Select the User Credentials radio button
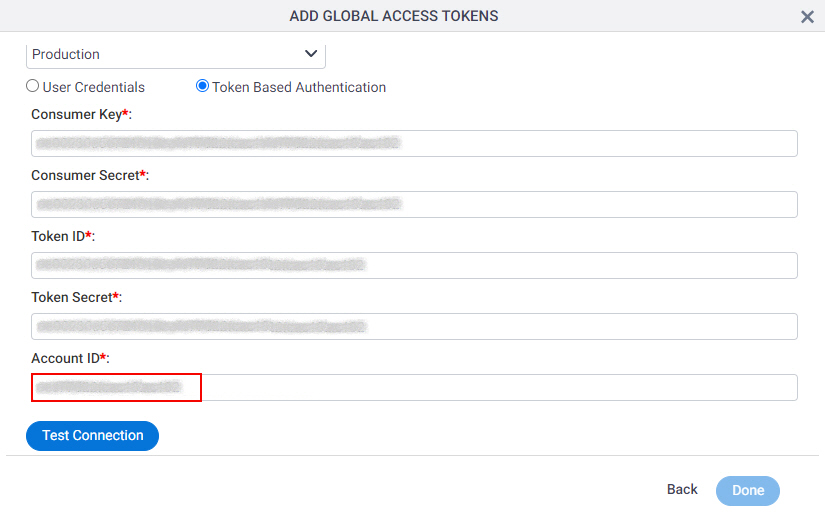Screen dimensions: 825x519 click(33, 86)
